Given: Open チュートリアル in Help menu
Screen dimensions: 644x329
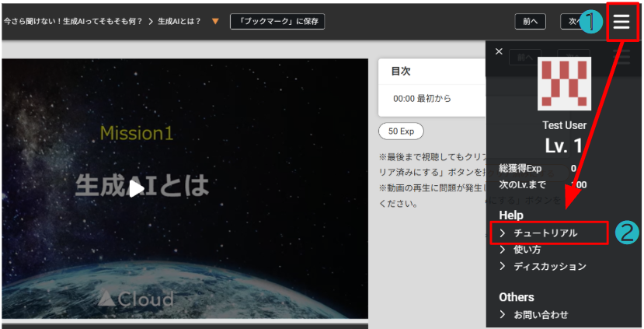Looking at the screenshot, I should tap(545, 233).
